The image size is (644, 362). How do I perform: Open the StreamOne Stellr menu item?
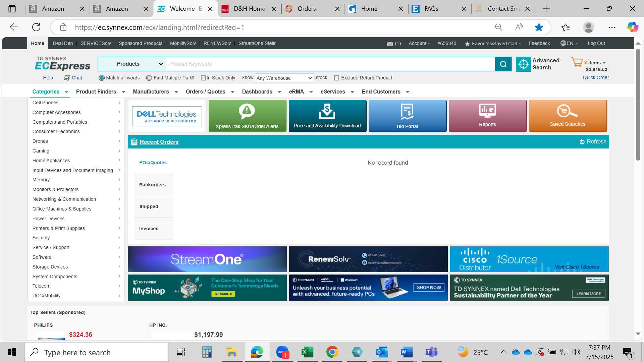pyautogui.click(x=257, y=43)
